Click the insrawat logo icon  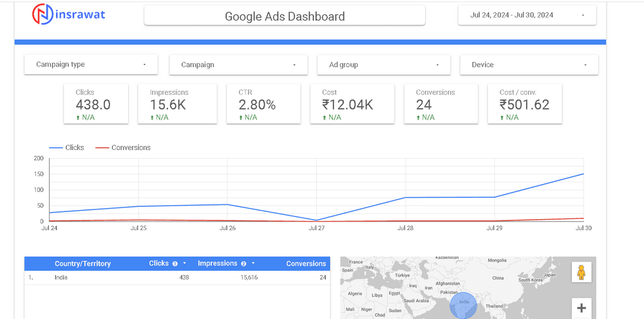(44, 14)
